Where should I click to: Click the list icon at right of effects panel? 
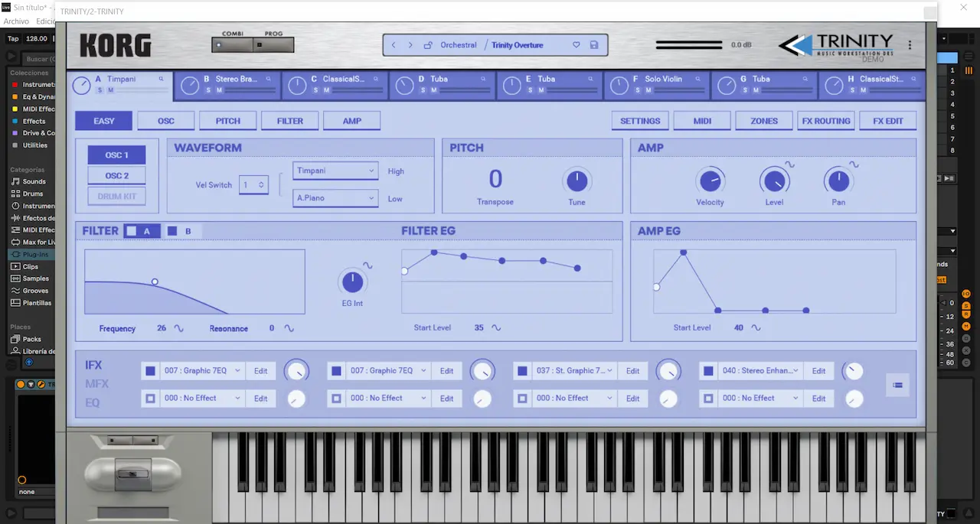897,385
